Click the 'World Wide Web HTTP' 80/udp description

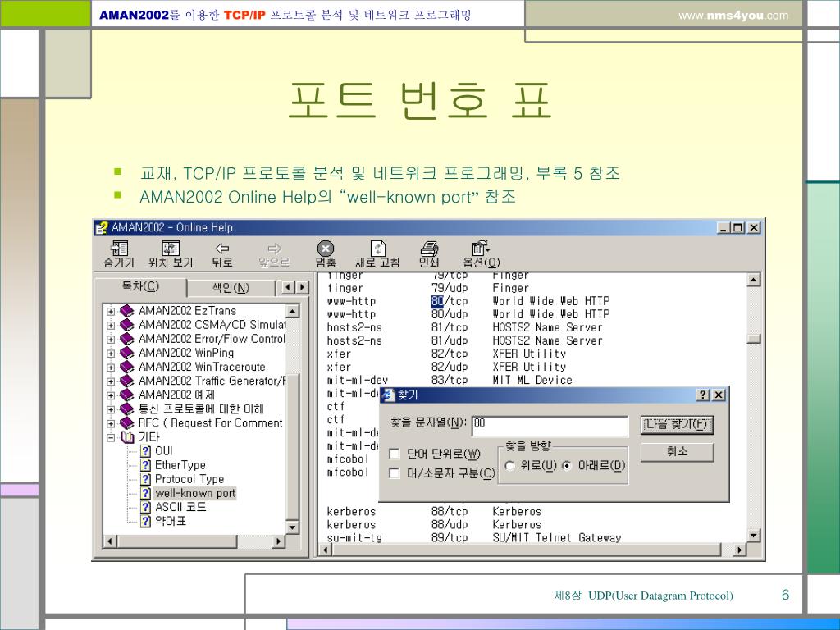point(551,314)
